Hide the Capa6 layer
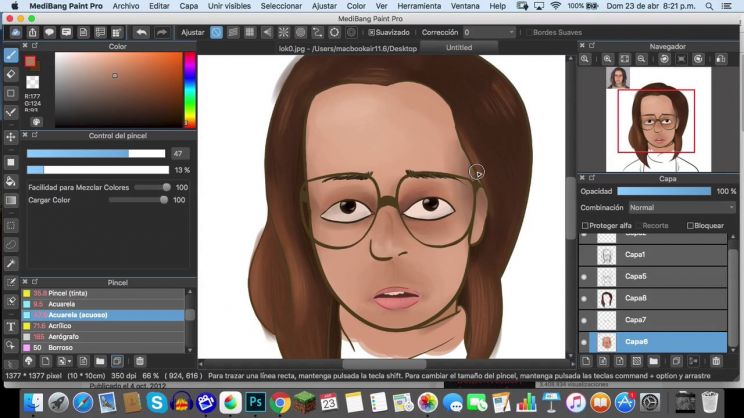Screen dimensions: 744x418 point(584,342)
